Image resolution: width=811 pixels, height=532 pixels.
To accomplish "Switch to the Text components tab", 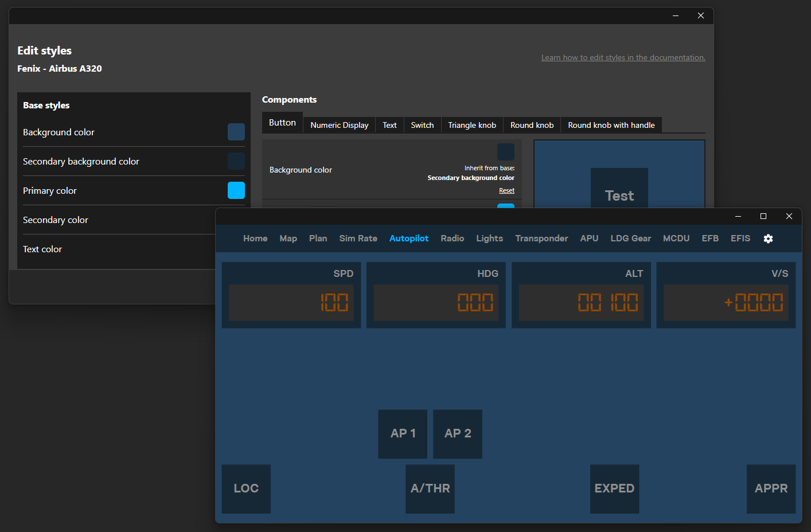I will click(389, 125).
